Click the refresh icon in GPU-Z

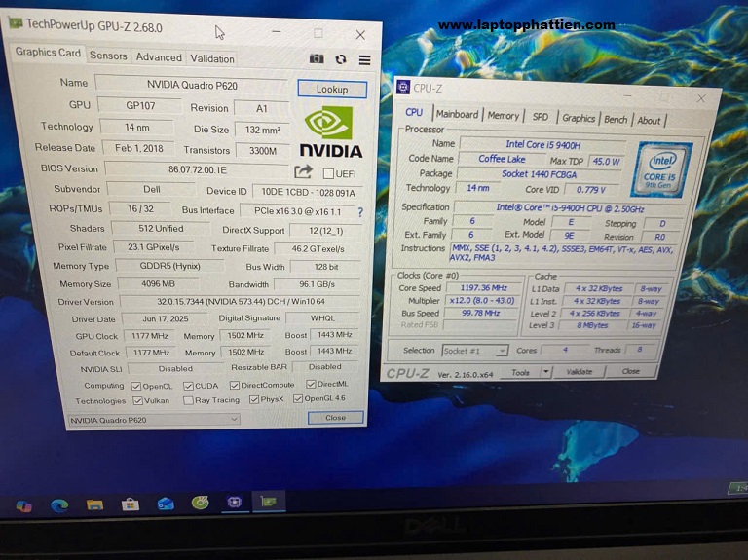[x=341, y=59]
